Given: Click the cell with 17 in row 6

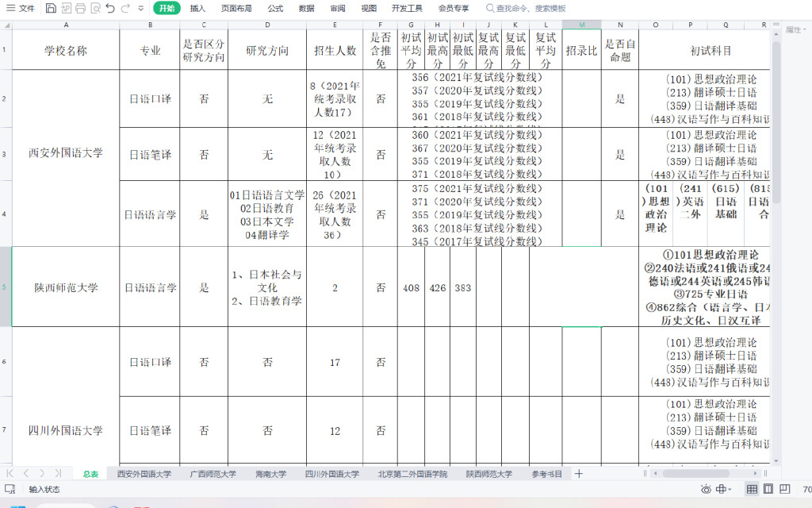Looking at the screenshot, I should [335, 362].
